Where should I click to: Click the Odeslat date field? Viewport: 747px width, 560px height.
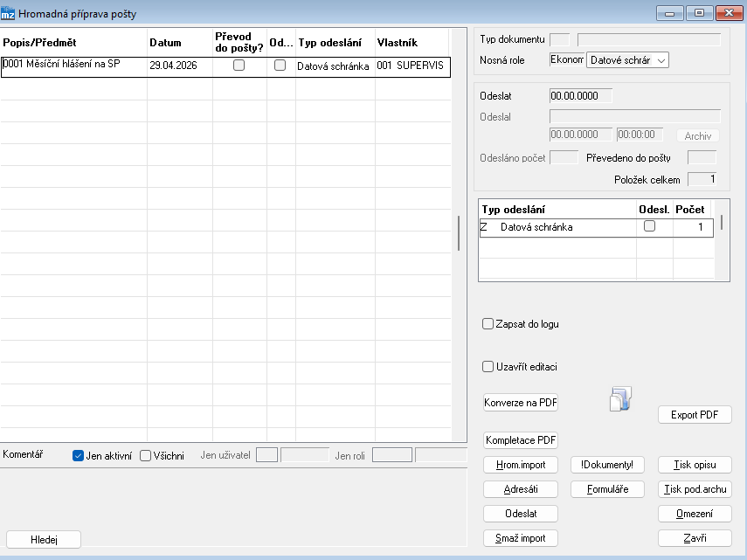[x=581, y=96]
